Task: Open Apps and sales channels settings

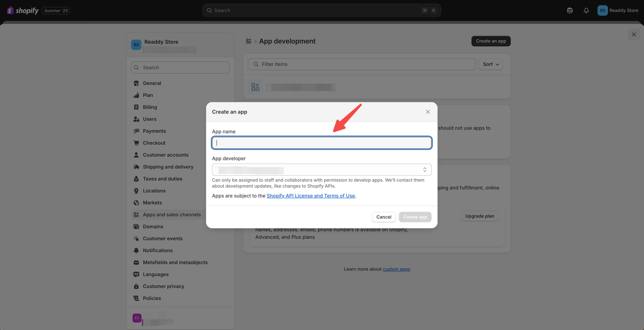Action: tap(172, 214)
